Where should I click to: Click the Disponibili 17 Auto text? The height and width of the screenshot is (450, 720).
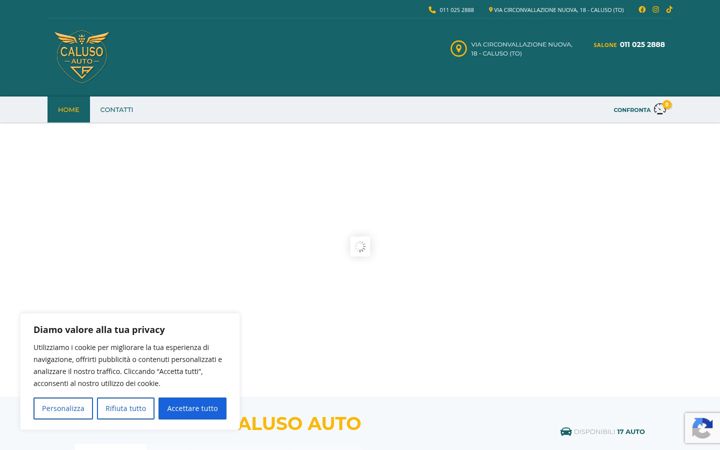pyautogui.click(x=609, y=432)
